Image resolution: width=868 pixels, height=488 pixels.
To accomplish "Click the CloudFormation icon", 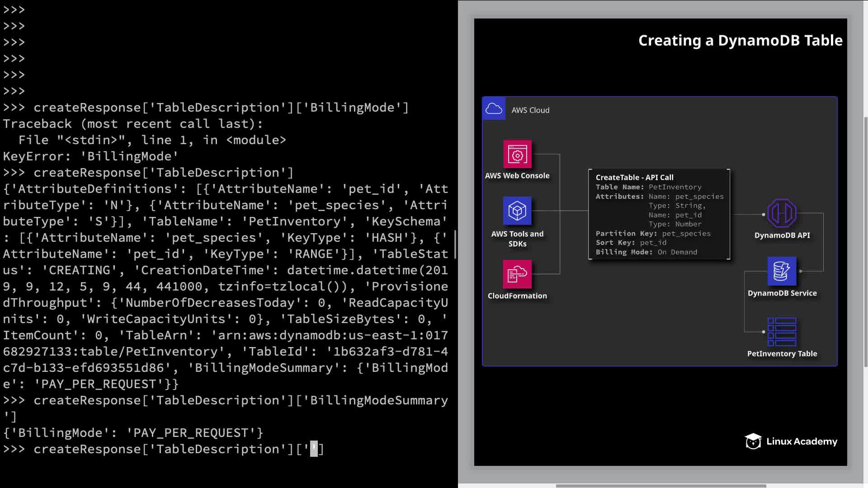I will pyautogui.click(x=517, y=274).
